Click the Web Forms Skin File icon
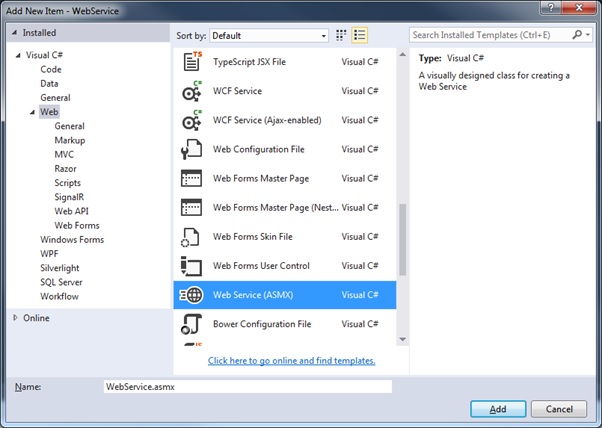 click(x=190, y=237)
